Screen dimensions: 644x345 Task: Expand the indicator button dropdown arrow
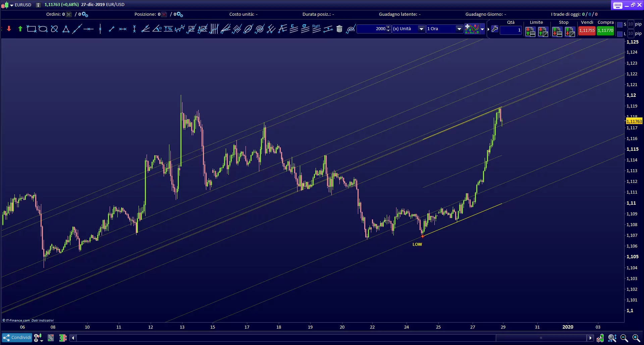[x=482, y=29]
